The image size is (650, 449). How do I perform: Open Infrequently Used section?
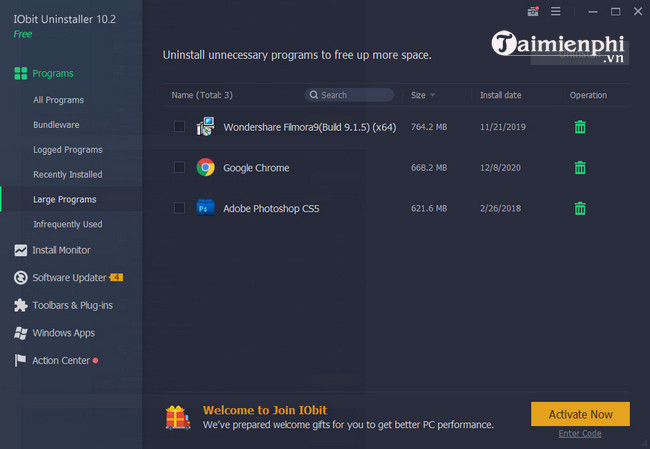[x=68, y=224]
